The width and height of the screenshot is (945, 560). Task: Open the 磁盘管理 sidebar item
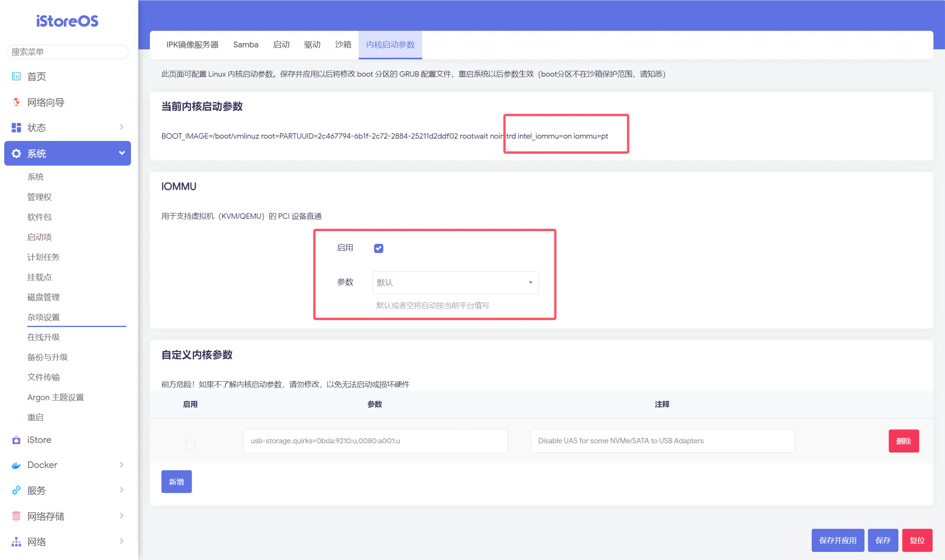tap(44, 297)
